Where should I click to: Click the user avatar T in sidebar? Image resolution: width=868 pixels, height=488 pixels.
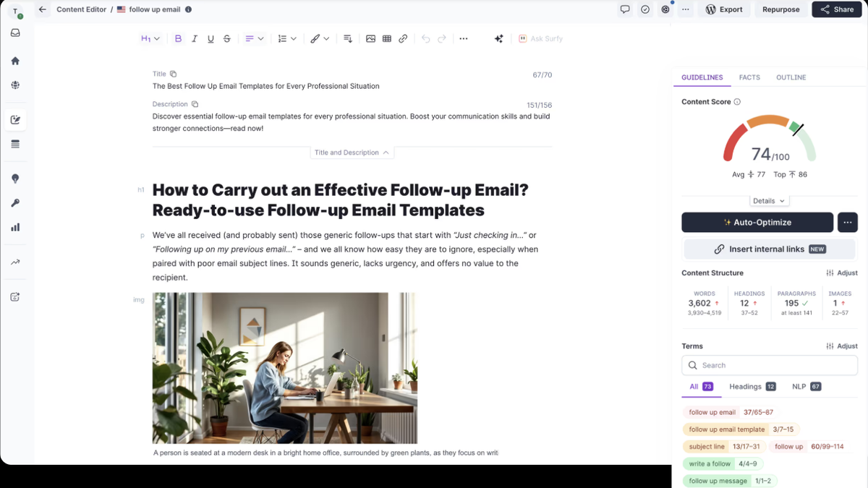[15, 11]
